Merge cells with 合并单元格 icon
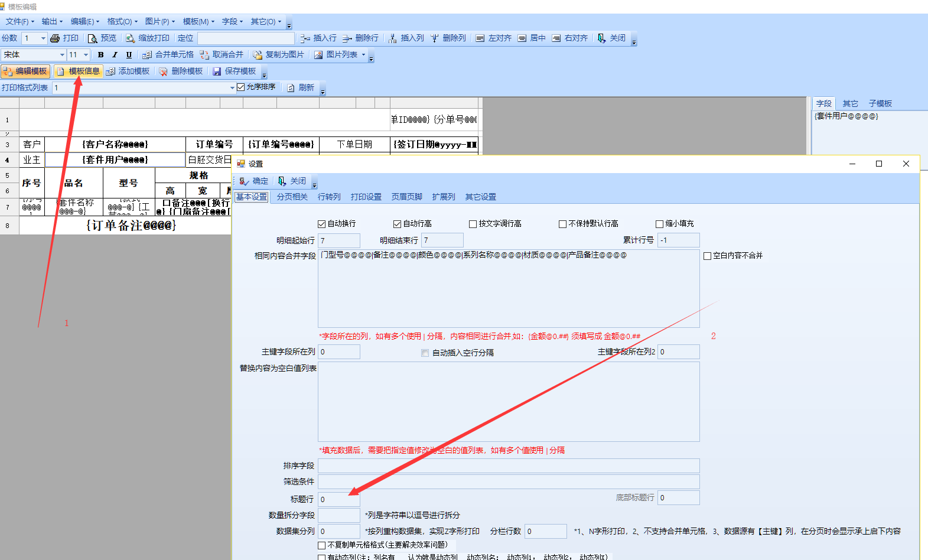This screenshot has width=928, height=560. click(x=147, y=55)
